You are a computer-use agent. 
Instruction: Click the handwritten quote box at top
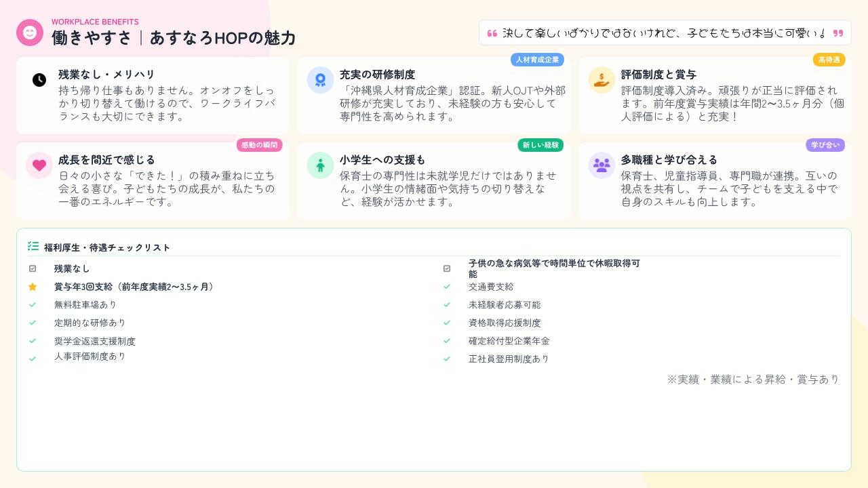(x=665, y=33)
